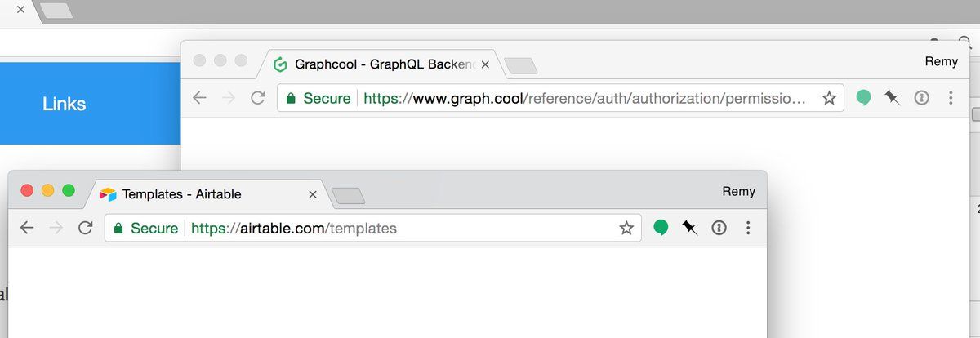This screenshot has height=338, width=980.
Task: Open a new tab in Graphcool window
Action: tap(521, 64)
